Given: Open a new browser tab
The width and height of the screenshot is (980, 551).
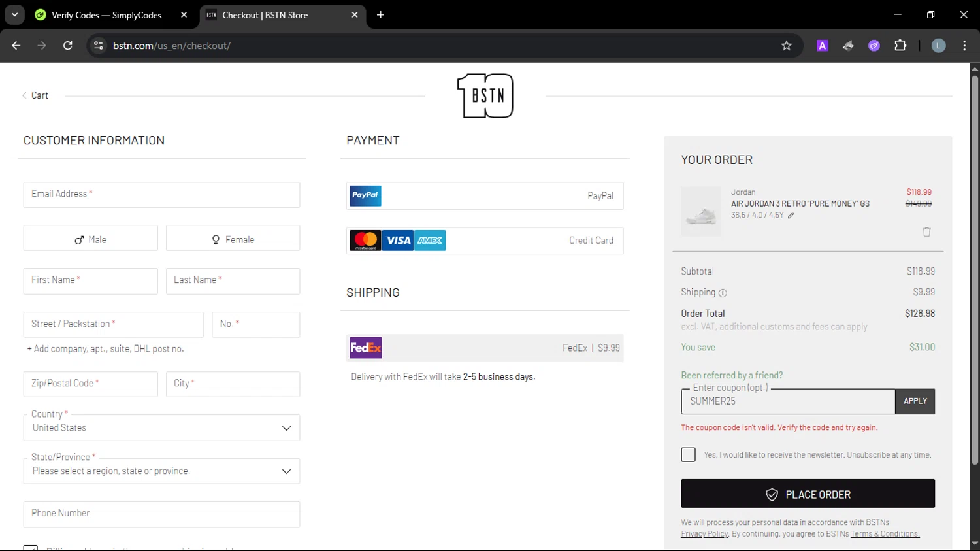Looking at the screenshot, I should 380,15.
